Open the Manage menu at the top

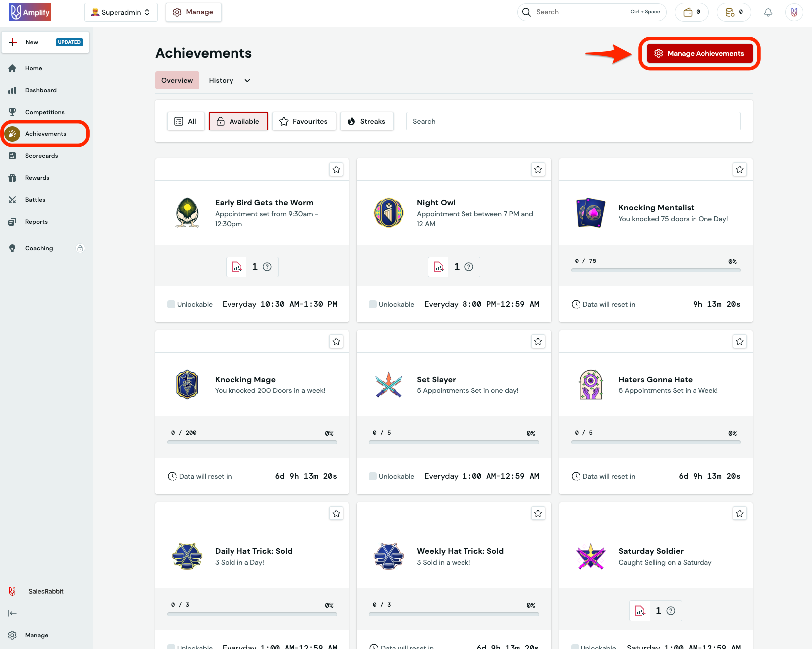(x=193, y=12)
